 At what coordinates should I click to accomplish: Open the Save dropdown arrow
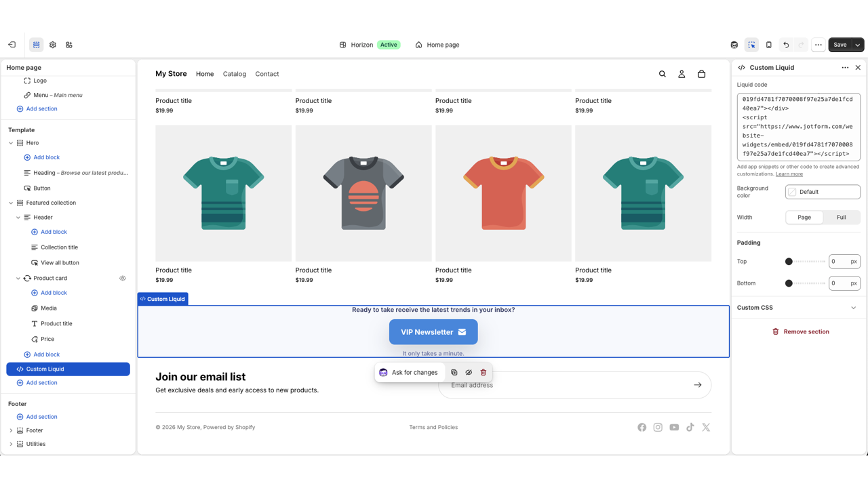(x=858, y=45)
